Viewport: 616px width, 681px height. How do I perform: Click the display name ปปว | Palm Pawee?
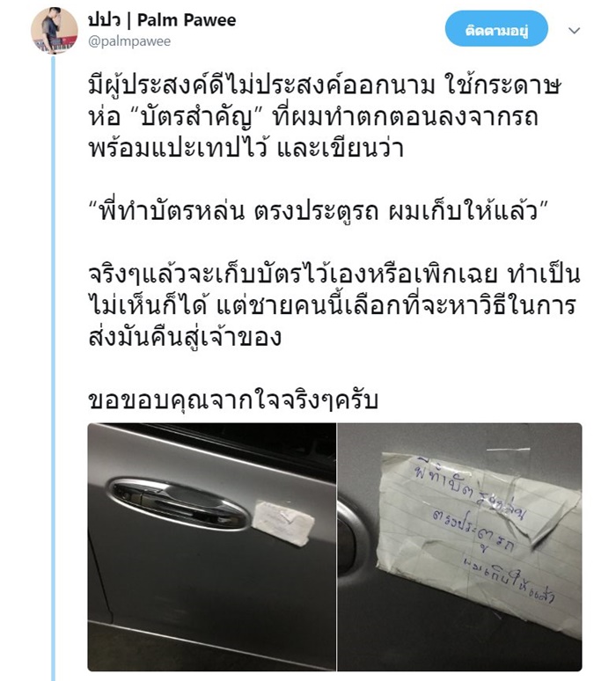pos(162,20)
